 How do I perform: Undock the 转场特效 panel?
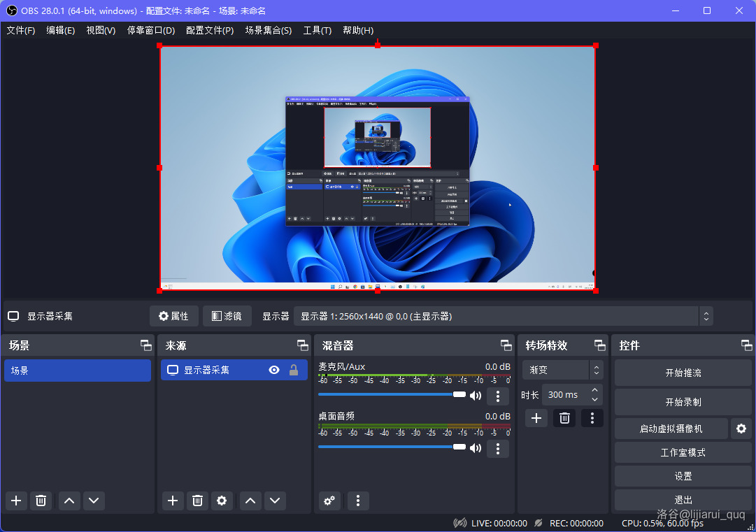[600, 345]
